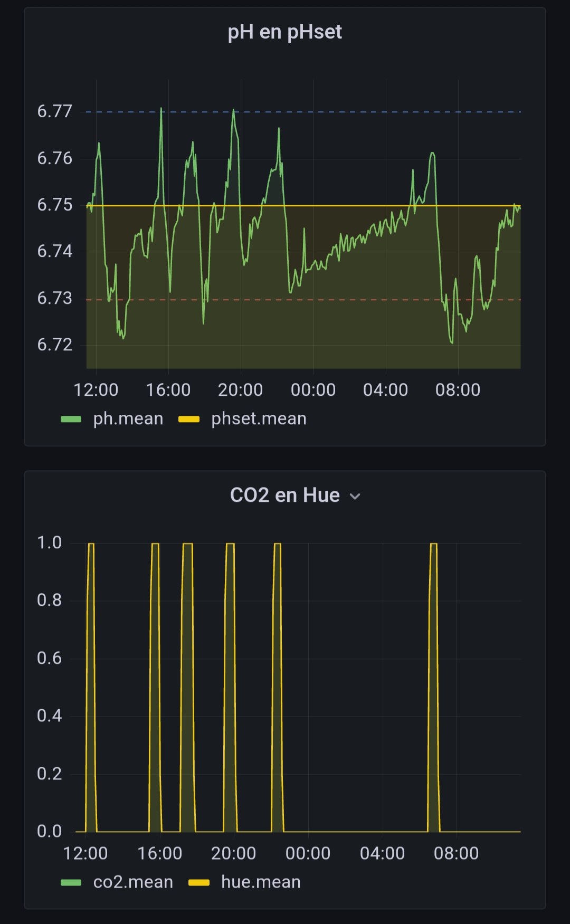Screen dimensions: 570x924
Task: Open the green color swatch for ph.mean
Action: tap(71, 420)
